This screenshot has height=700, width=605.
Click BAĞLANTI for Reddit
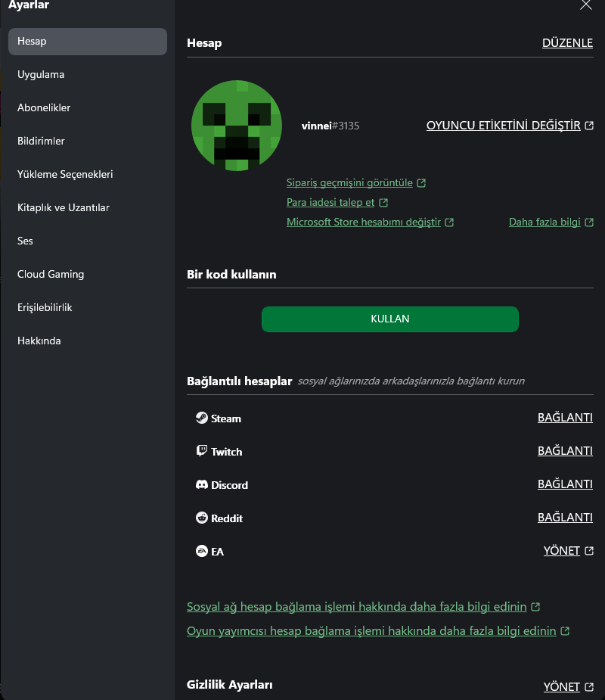click(x=565, y=518)
